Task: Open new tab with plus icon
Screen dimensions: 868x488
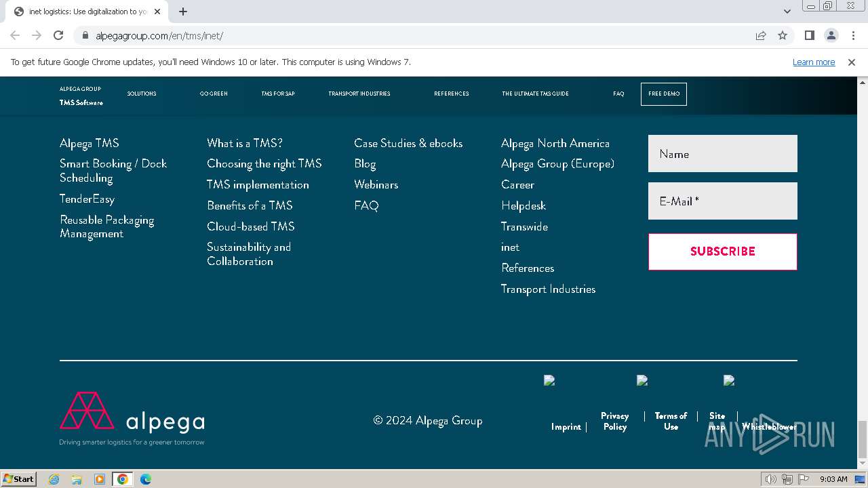Action: click(x=183, y=12)
